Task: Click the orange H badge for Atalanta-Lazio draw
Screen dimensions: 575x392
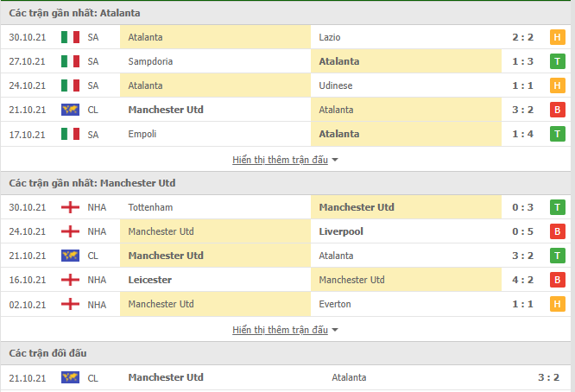Action: click(557, 37)
